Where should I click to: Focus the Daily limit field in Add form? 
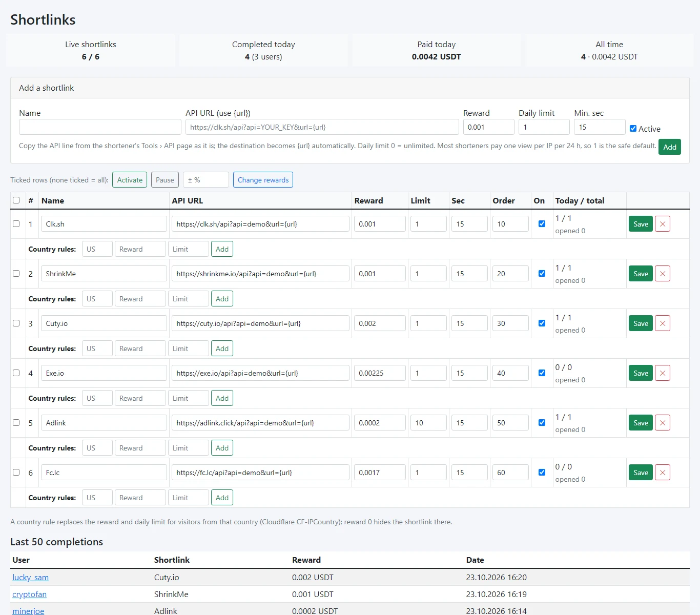click(x=544, y=127)
